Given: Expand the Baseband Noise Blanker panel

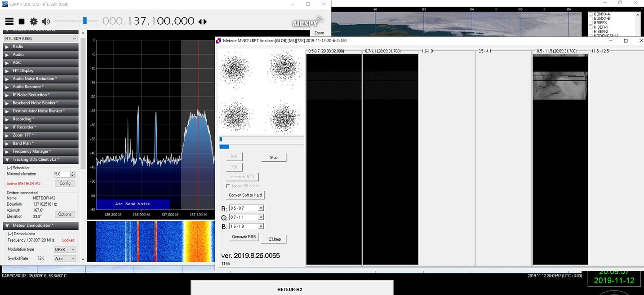Looking at the screenshot, I should pos(40,103).
